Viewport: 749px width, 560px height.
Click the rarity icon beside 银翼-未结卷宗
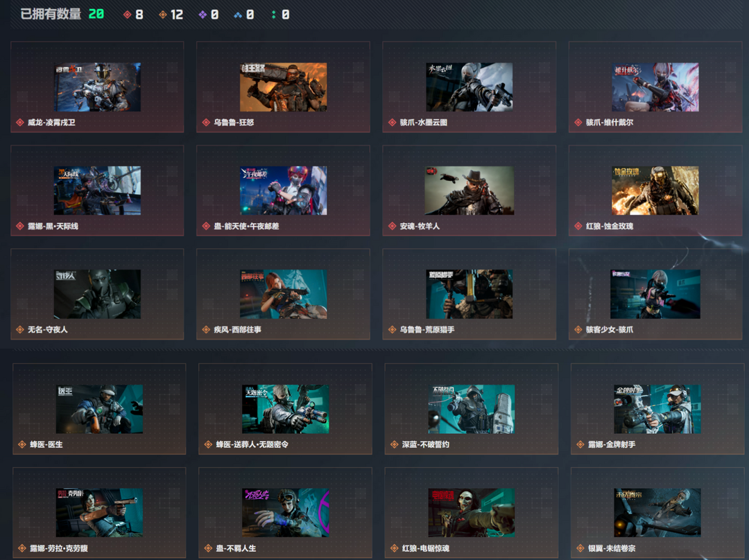(580, 548)
